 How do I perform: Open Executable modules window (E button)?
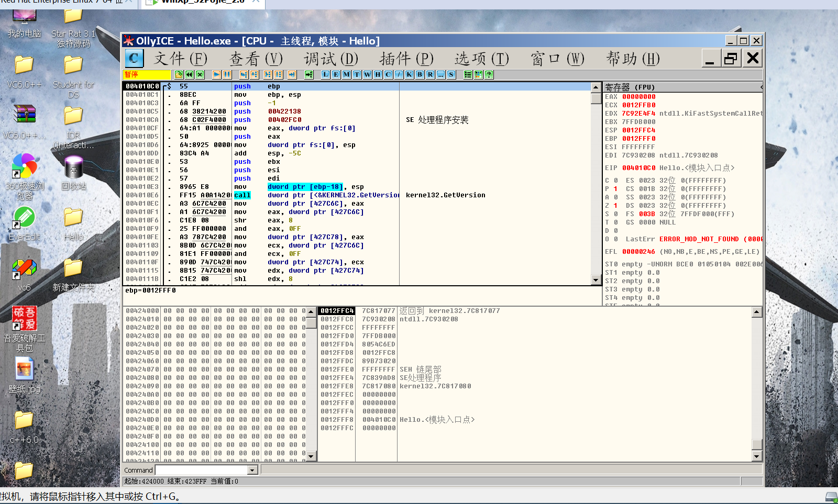point(336,75)
